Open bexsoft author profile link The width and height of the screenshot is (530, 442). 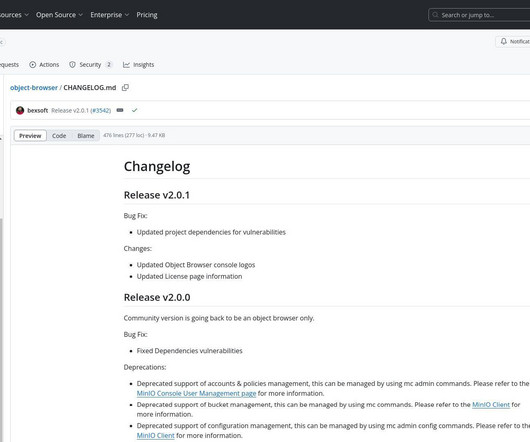click(38, 110)
